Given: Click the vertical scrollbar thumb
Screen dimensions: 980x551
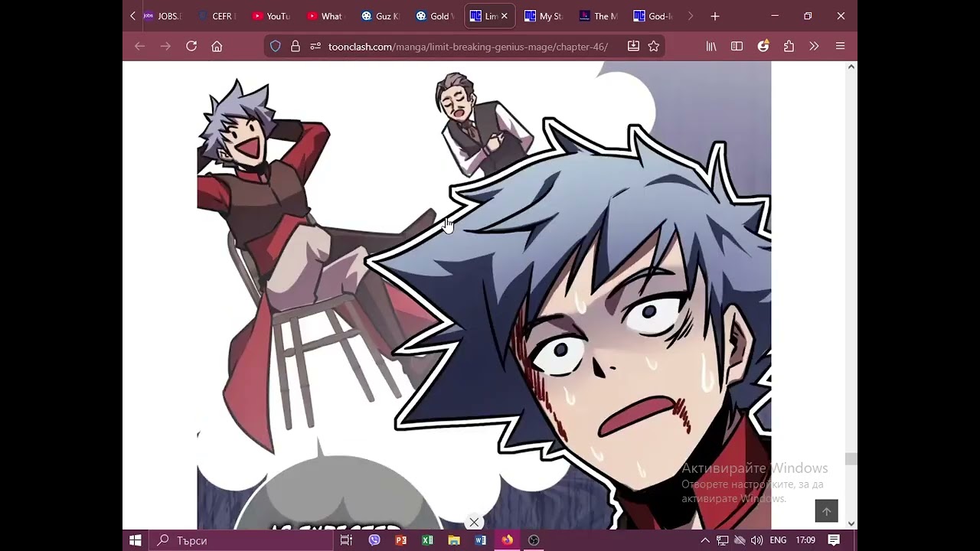Looking at the screenshot, I should pyautogui.click(x=851, y=458).
